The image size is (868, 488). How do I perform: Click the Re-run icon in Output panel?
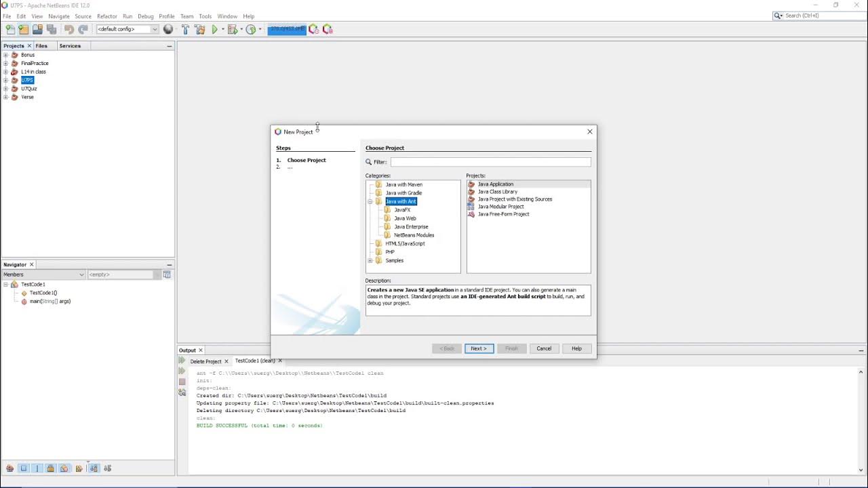pos(182,361)
